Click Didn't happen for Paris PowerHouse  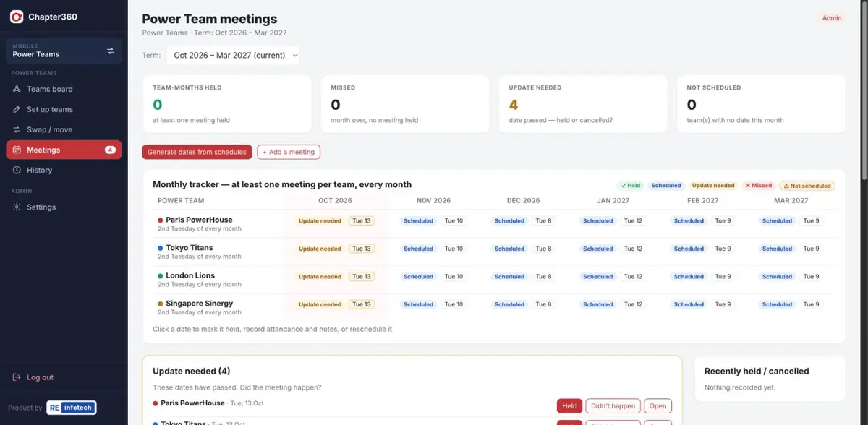tap(613, 406)
